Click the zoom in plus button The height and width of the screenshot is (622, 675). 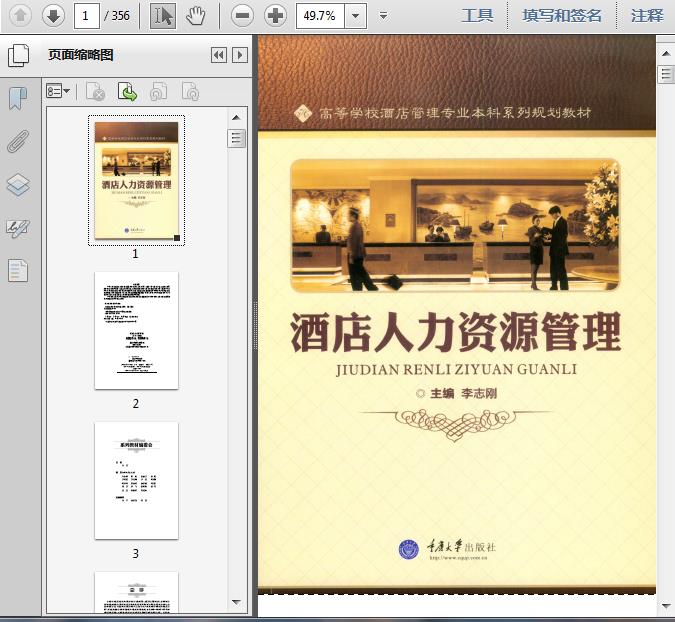click(275, 15)
